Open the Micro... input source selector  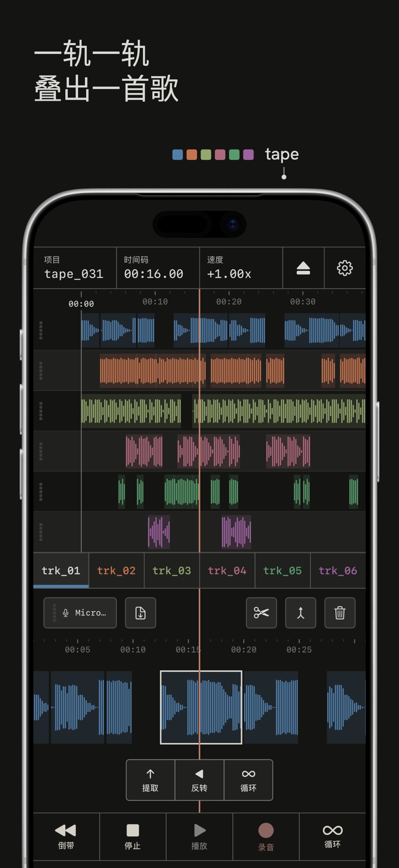tap(80, 613)
